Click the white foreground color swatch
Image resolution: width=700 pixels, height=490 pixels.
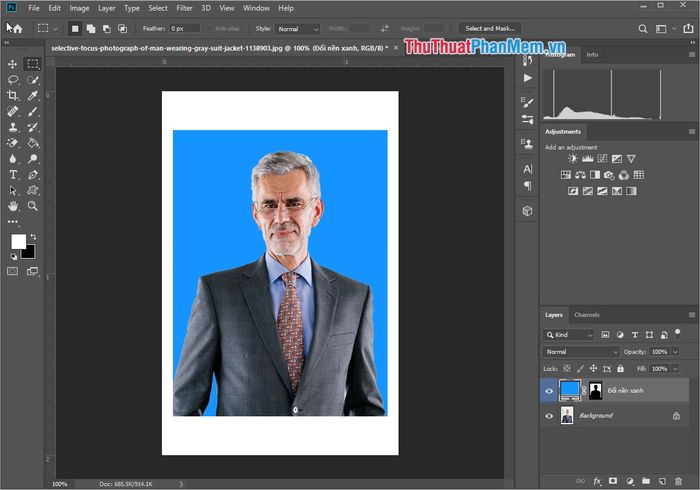tap(18, 241)
